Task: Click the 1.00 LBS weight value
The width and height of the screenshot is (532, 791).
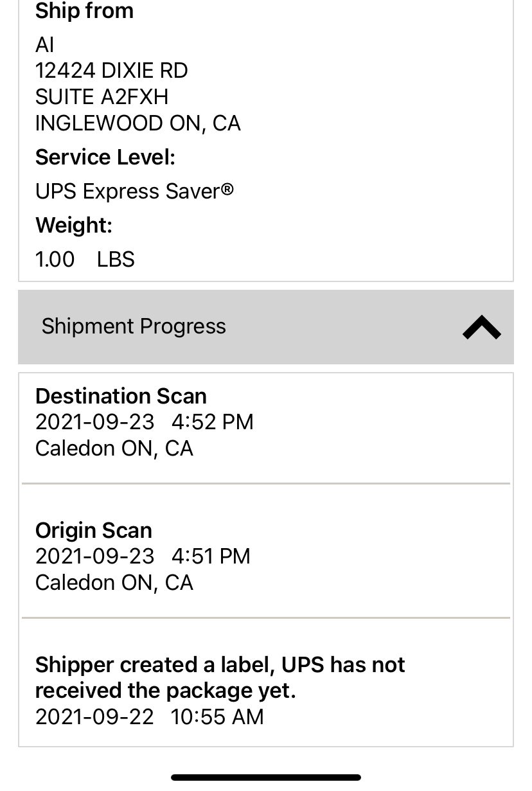Action: pos(85,260)
